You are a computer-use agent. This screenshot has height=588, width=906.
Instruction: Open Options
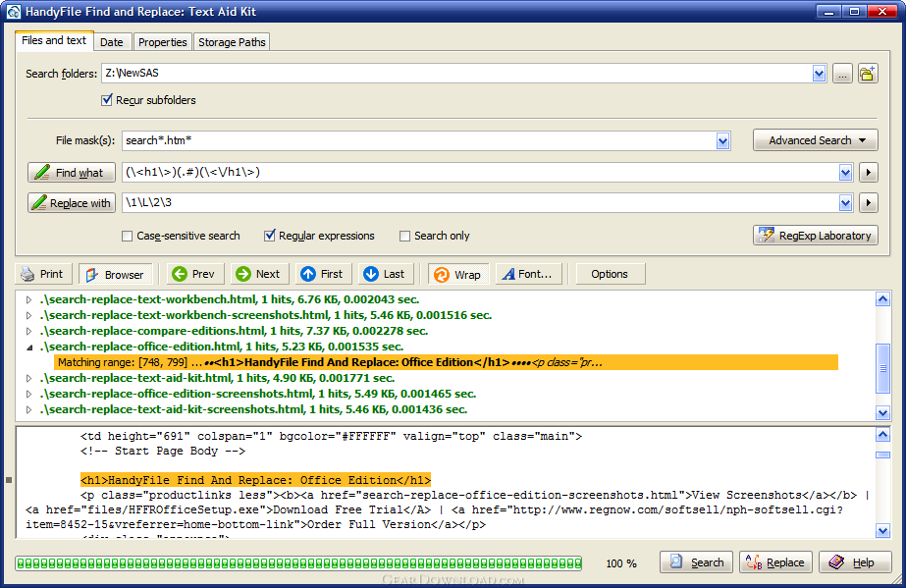tap(610, 274)
